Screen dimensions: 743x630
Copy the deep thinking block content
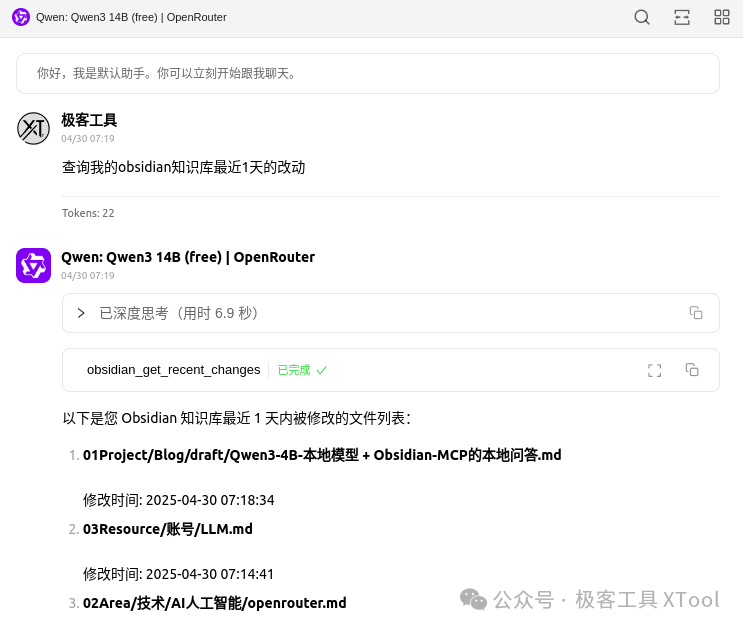[x=696, y=313]
